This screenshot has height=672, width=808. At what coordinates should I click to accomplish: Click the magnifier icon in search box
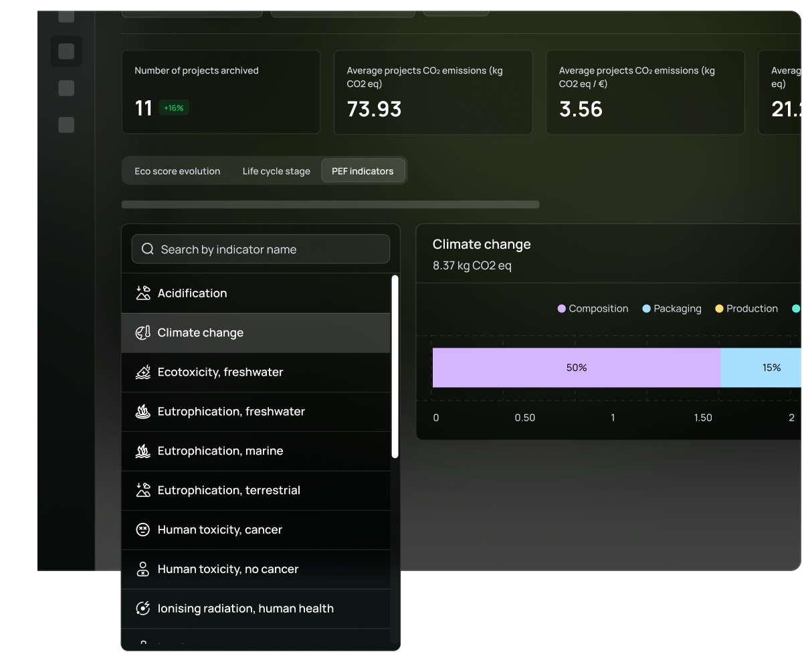point(148,249)
